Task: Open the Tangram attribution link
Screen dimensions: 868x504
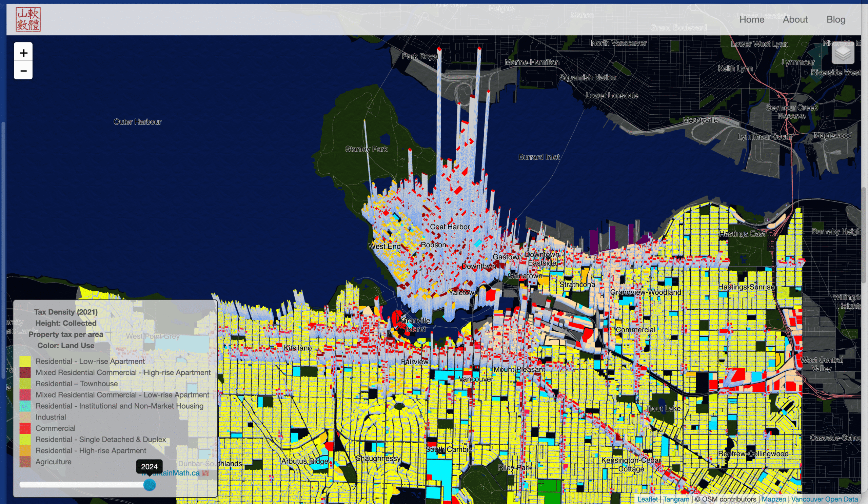Action: tap(676, 499)
